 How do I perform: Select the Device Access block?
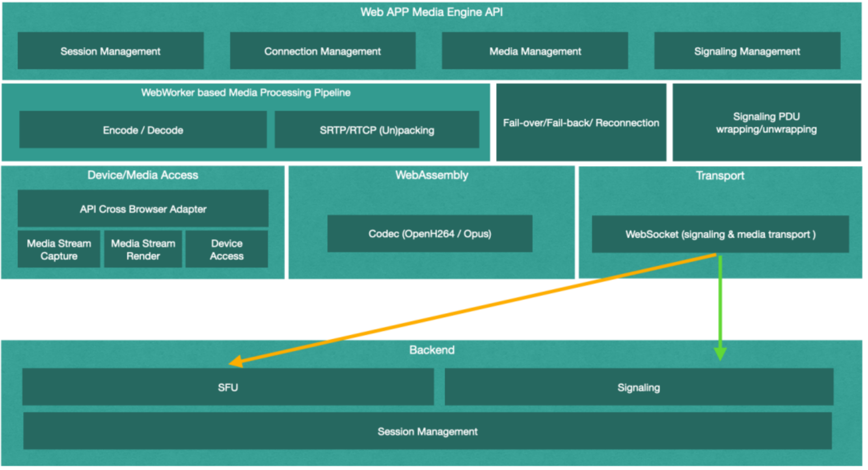pyautogui.click(x=226, y=249)
